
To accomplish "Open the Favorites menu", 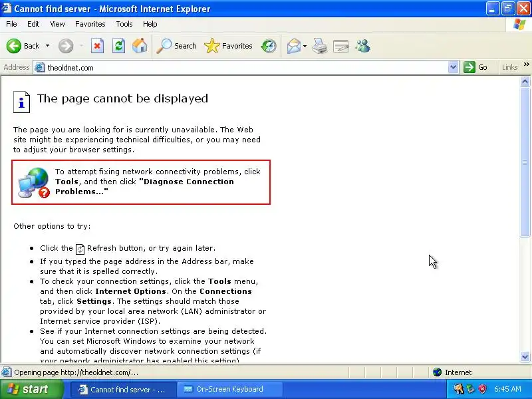I will tap(90, 24).
